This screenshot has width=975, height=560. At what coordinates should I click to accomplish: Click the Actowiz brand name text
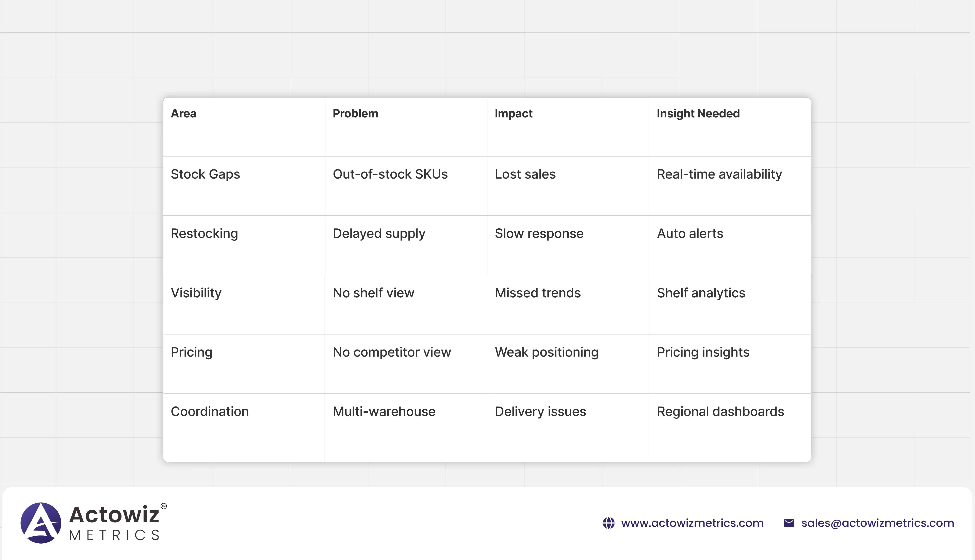click(114, 515)
